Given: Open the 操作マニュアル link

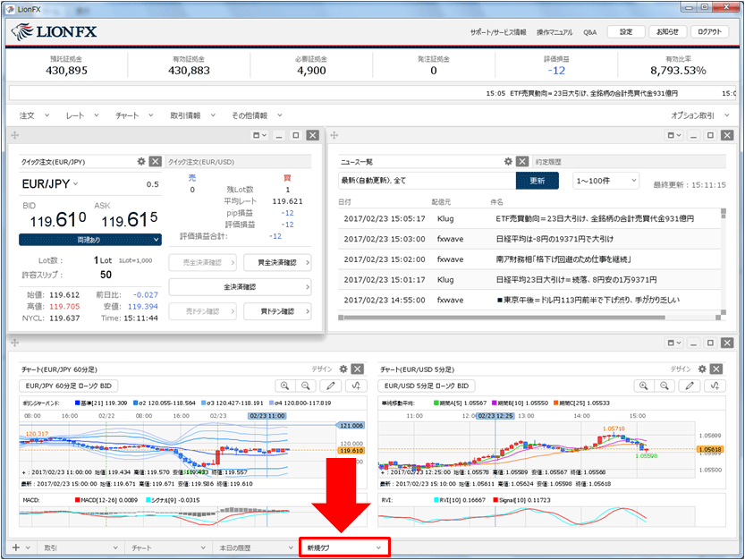Looking at the screenshot, I should pos(555,32).
